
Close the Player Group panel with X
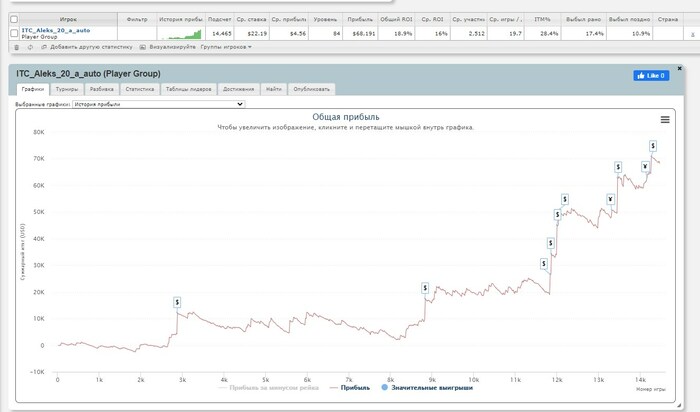coord(679,68)
